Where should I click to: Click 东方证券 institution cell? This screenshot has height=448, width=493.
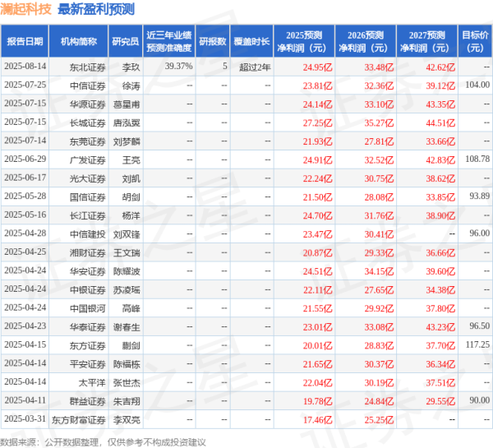(87, 345)
